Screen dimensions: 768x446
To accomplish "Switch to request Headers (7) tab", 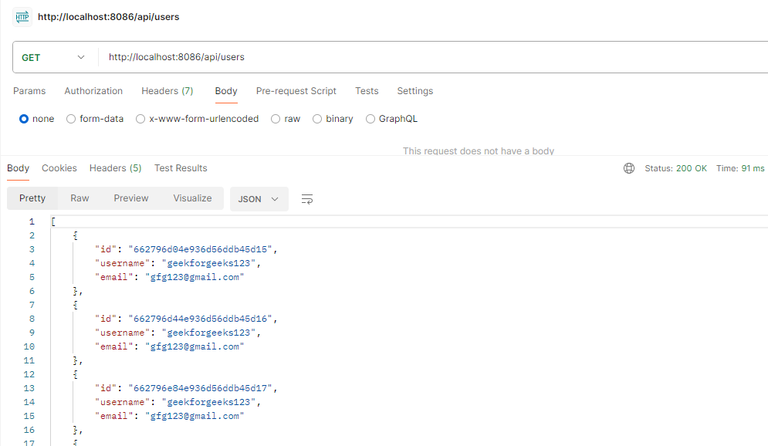I will coord(167,91).
